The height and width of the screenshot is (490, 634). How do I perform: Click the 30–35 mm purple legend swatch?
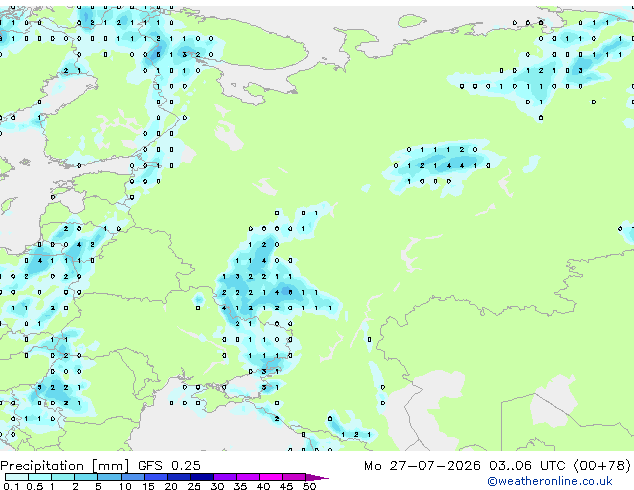225,477
